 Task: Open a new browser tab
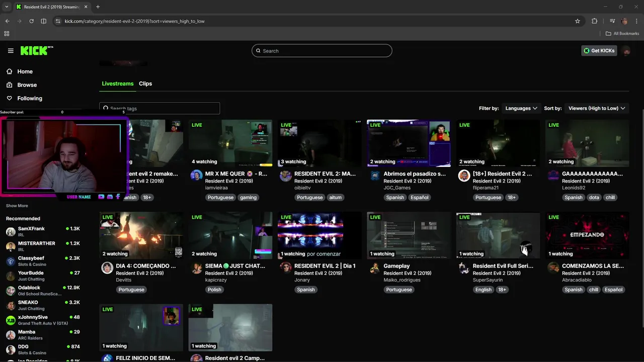(x=98, y=7)
